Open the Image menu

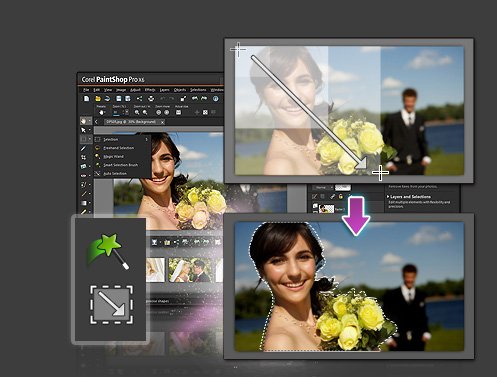point(121,90)
